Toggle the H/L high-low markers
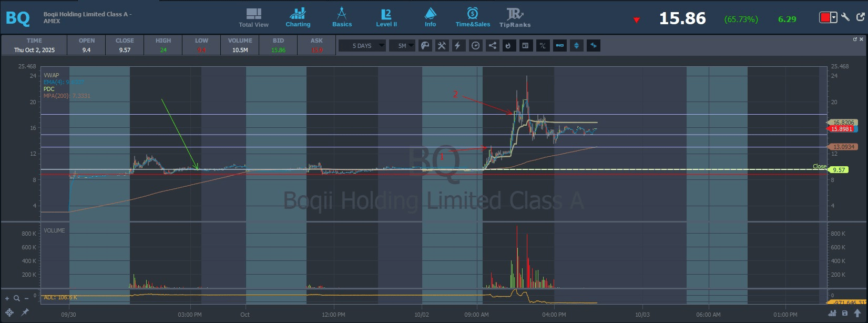868x323 pixels. point(543,46)
